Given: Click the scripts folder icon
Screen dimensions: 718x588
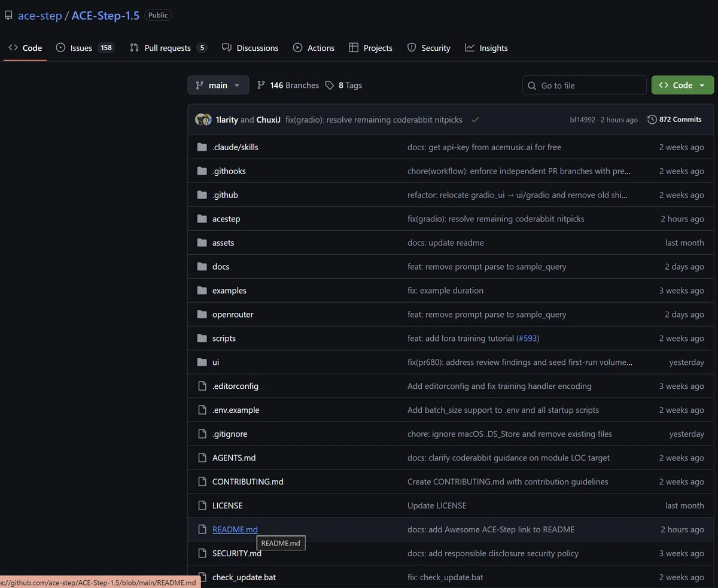Looking at the screenshot, I should click(202, 339).
